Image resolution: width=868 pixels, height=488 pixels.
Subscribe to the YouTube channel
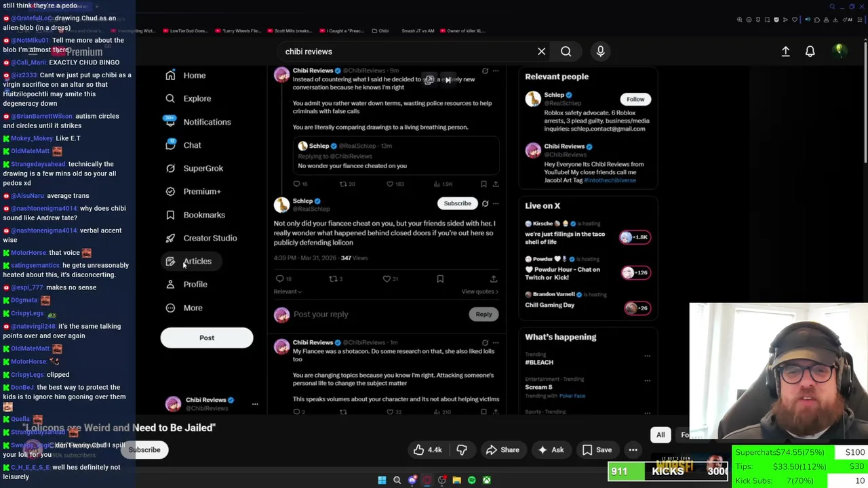click(144, 449)
